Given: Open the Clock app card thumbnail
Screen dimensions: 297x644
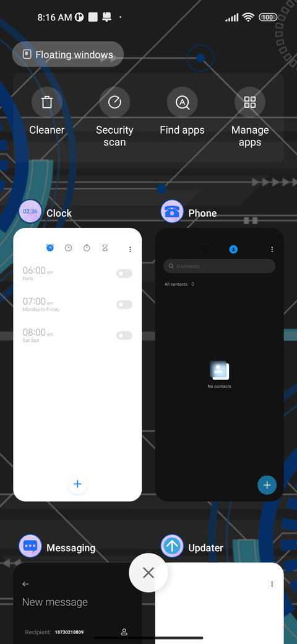Looking at the screenshot, I should 77,365.
